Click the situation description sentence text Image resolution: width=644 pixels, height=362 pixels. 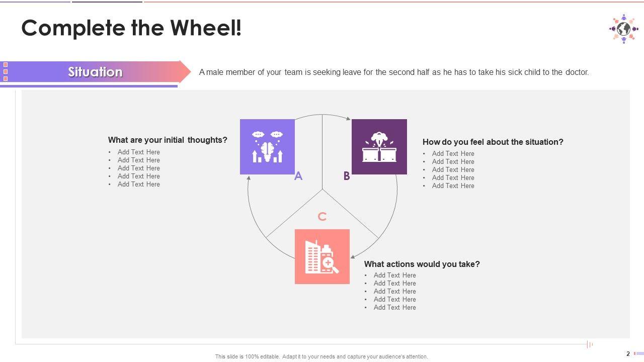click(394, 72)
